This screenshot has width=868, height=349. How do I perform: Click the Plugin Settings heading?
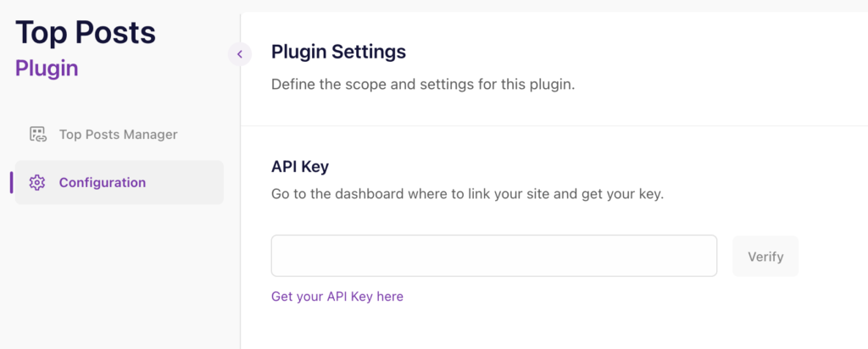coord(339,53)
